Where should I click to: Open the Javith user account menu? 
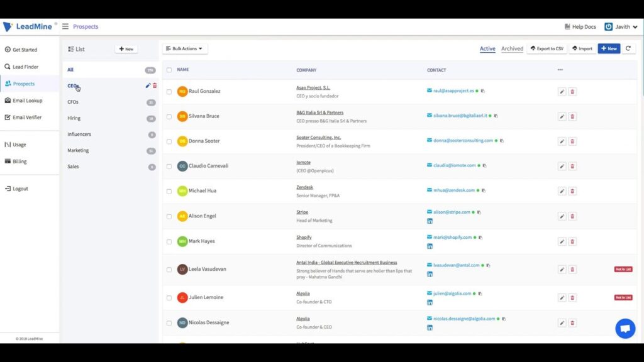point(621,27)
